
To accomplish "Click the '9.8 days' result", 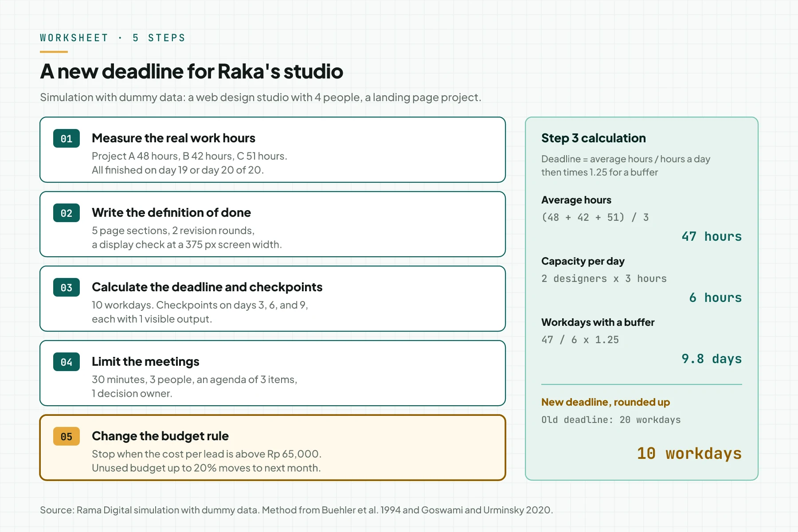I will point(712,359).
